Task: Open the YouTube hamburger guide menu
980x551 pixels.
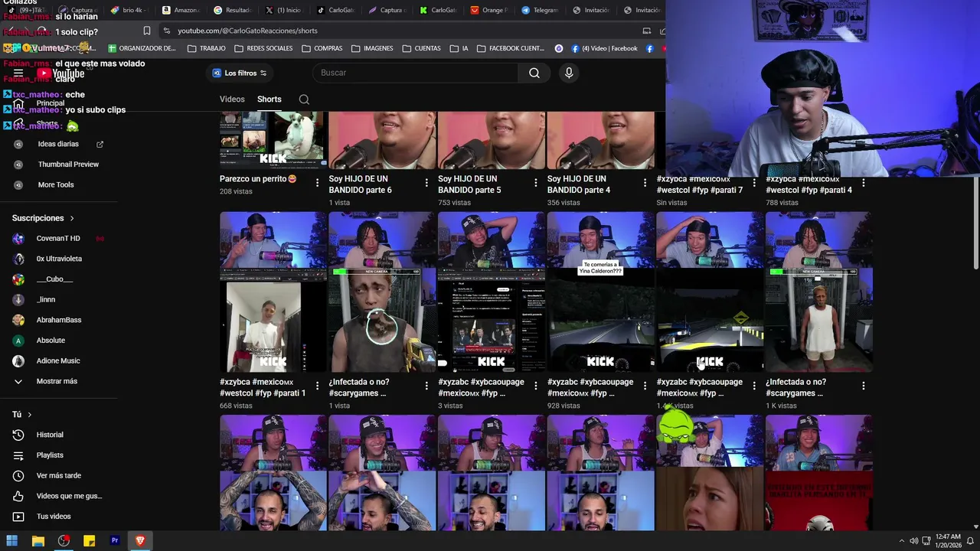Action: pyautogui.click(x=18, y=73)
